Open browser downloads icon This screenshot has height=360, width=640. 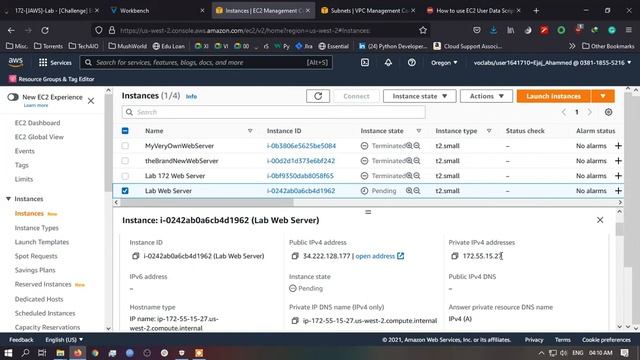tap(493, 30)
